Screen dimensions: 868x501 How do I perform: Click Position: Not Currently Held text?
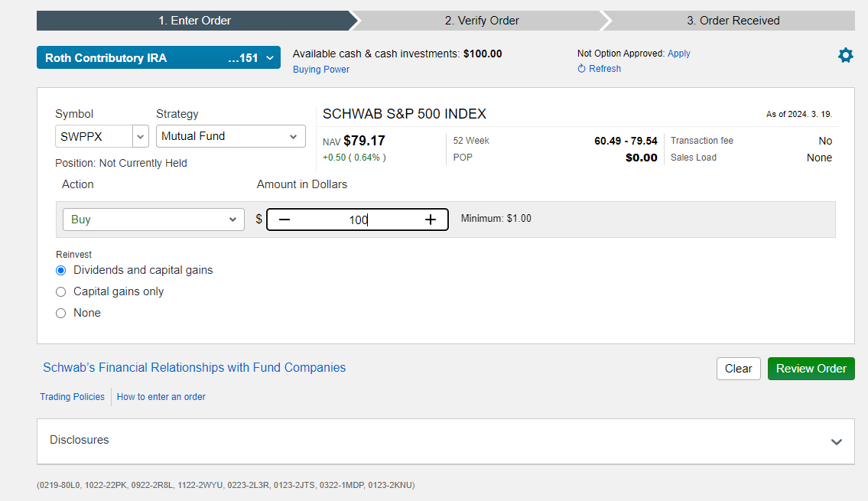click(122, 164)
